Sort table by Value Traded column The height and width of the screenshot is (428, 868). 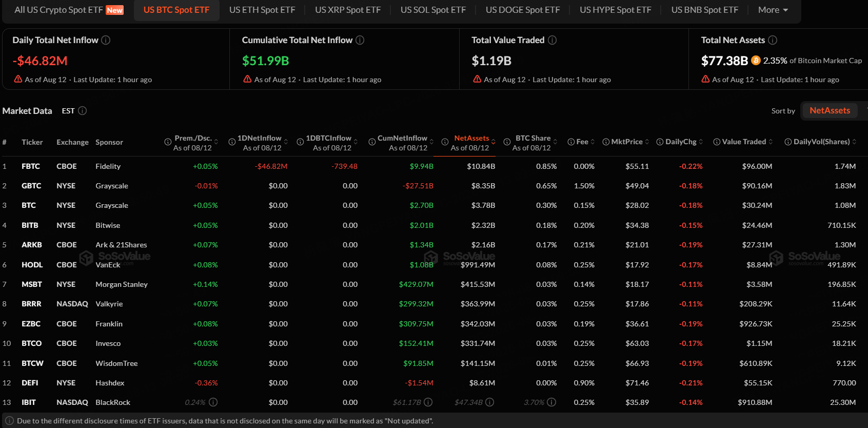coord(743,142)
